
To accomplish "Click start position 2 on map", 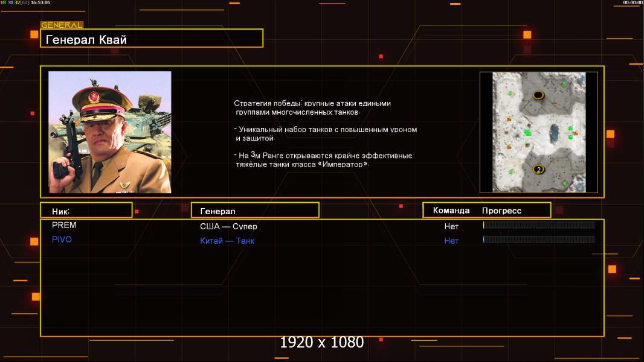I will coord(538,170).
